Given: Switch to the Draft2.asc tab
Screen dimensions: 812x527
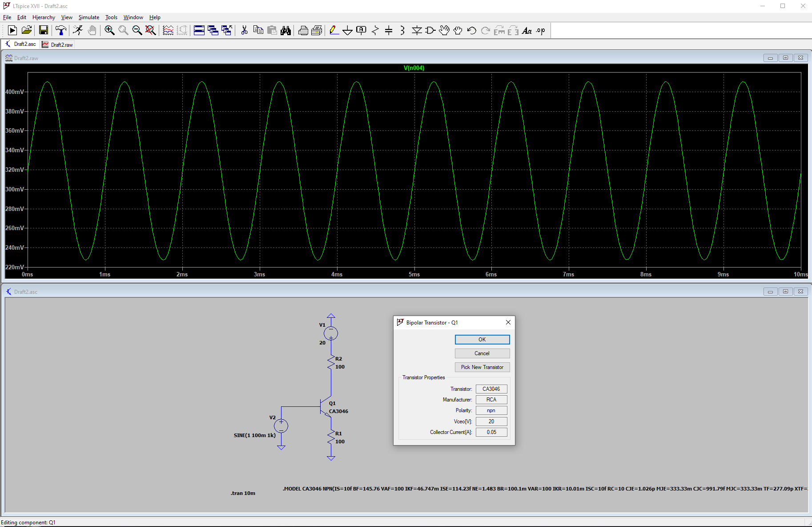Looking at the screenshot, I should tap(21, 44).
